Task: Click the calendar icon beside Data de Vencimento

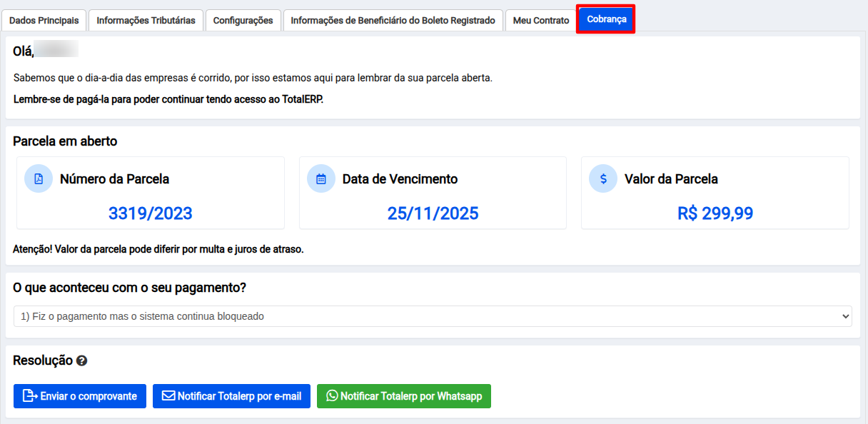Action: pyautogui.click(x=321, y=178)
